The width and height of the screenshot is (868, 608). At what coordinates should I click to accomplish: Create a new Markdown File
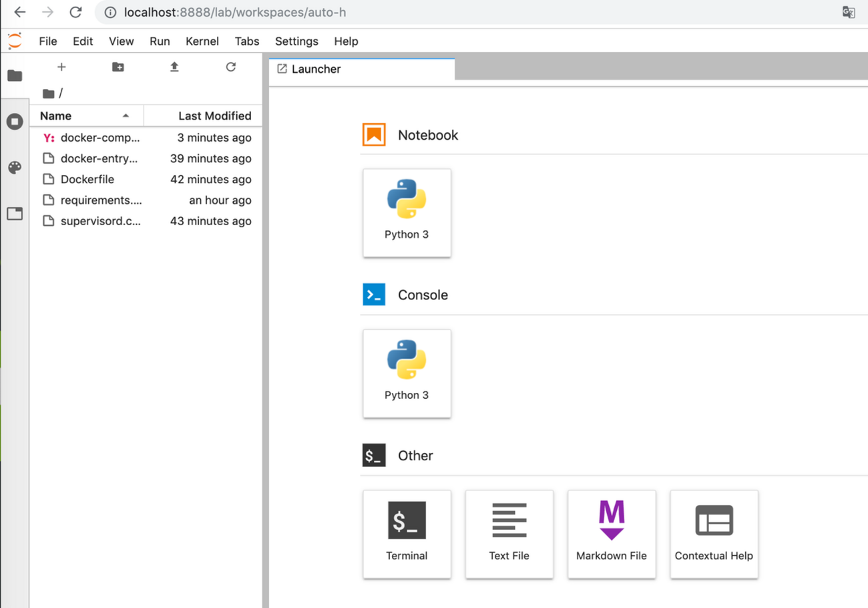tap(612, 533)
